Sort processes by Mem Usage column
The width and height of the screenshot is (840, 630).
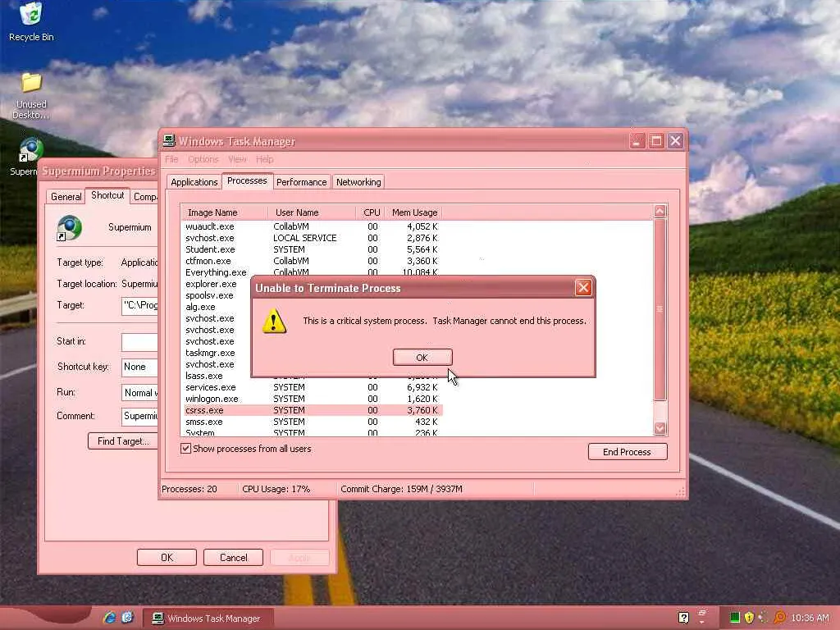tap(413, 212)
